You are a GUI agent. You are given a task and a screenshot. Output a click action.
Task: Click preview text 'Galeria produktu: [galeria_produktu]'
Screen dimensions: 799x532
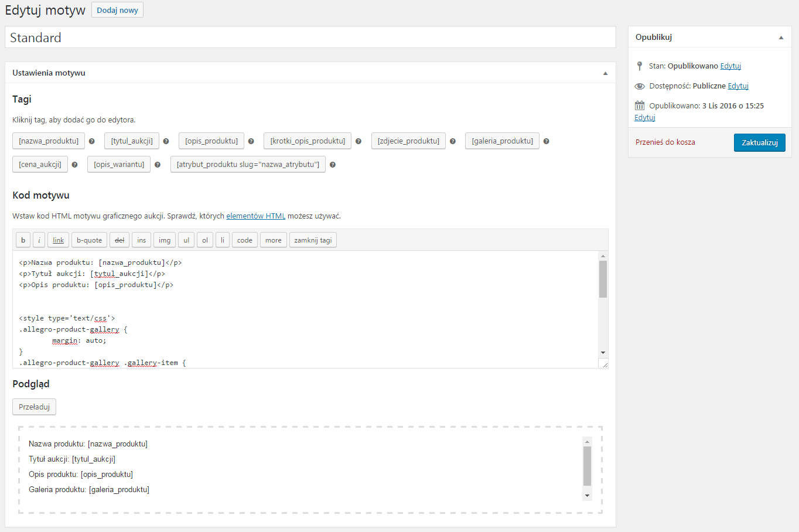89,490
